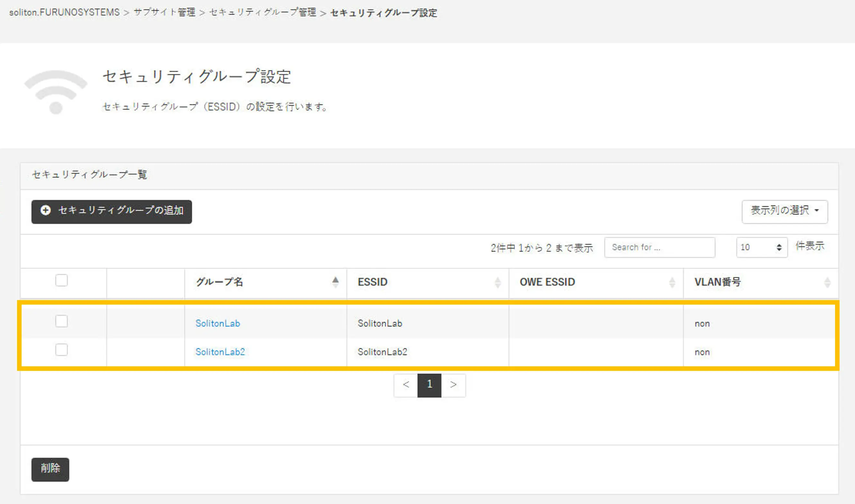The height and width of the screenshot is (504, 855).
Task: Go to セキュリティグループ管理 breadcrumb
Action: (262, 13)
